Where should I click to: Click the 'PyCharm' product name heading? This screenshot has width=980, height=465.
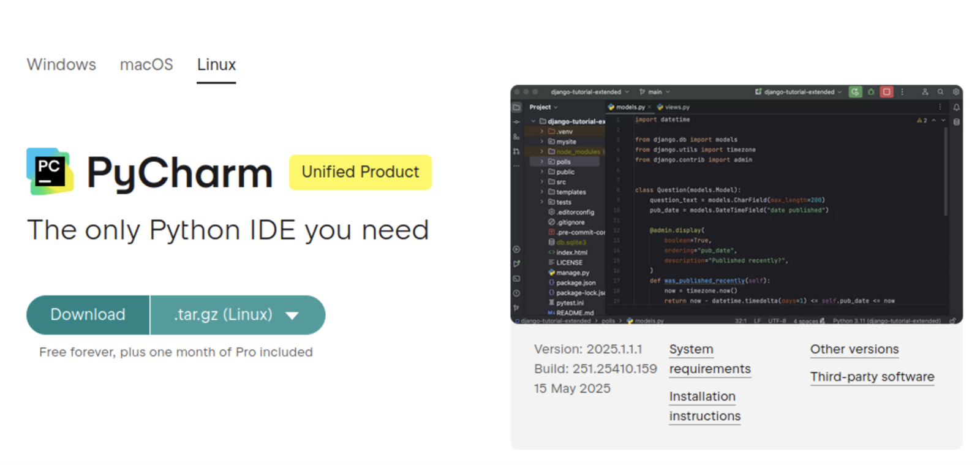[179, 173]
